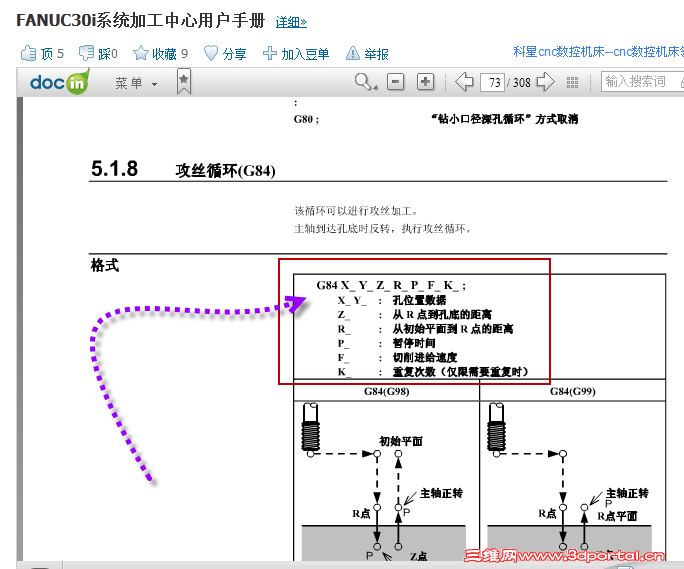Click the 加入豆单 plus icon
The image size is (684, 569).
[270, 53]
